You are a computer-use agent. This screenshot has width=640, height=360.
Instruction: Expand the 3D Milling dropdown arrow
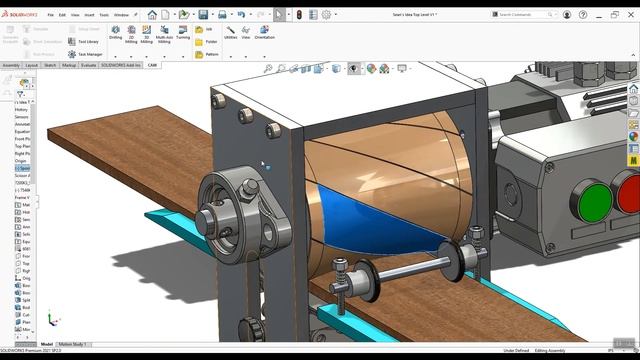click(x=147, y=57)
